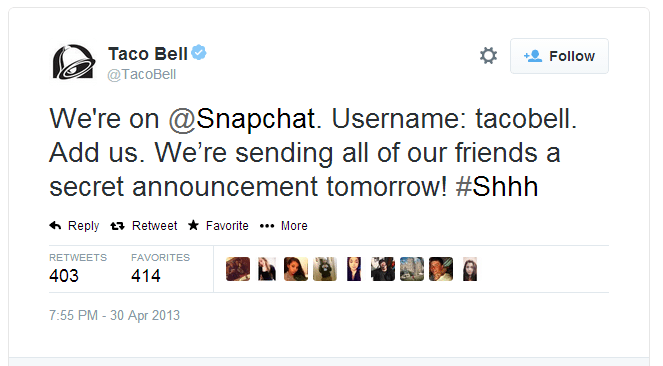Click the Favorite star icon
Viewport: 663px width, 366px height.
coord(193,225)
